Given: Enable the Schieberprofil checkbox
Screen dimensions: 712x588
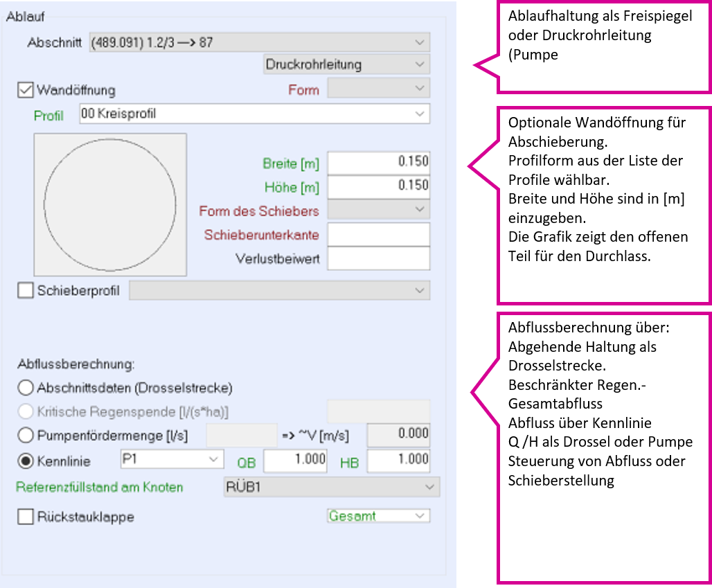Looking at the screenshot, I should click(x=26, y=291).
